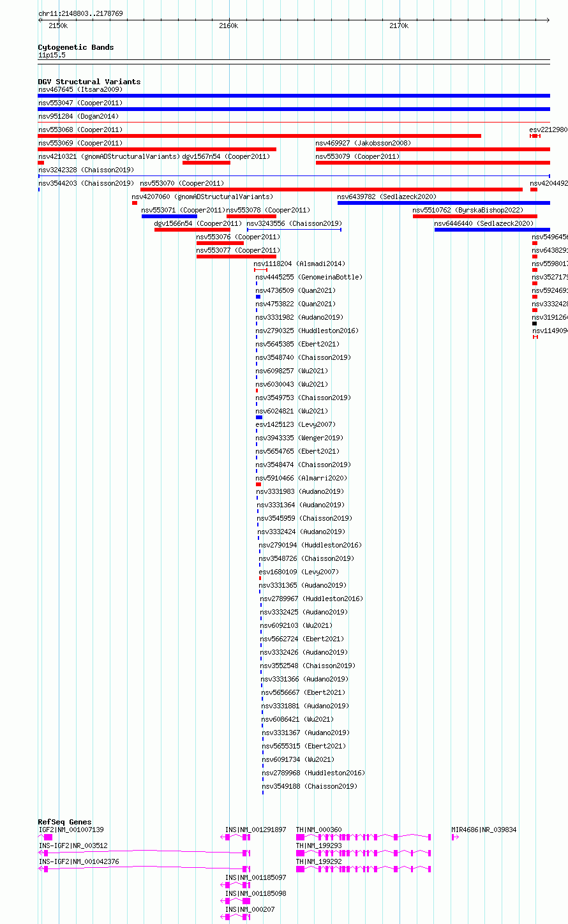Select transcript INS|NM_001291897 label
Viewport: 568px width, 924px height.
pyautogui.click(x=256, y=830)
